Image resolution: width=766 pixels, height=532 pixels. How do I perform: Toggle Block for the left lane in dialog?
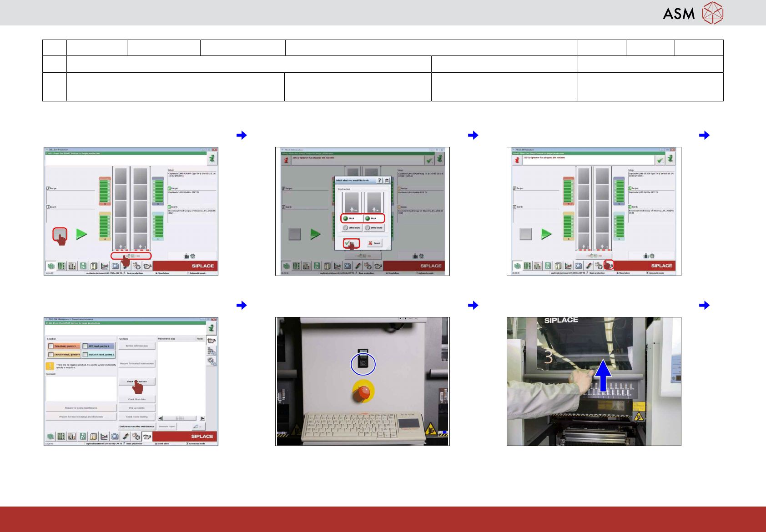[x=352, y=218]
